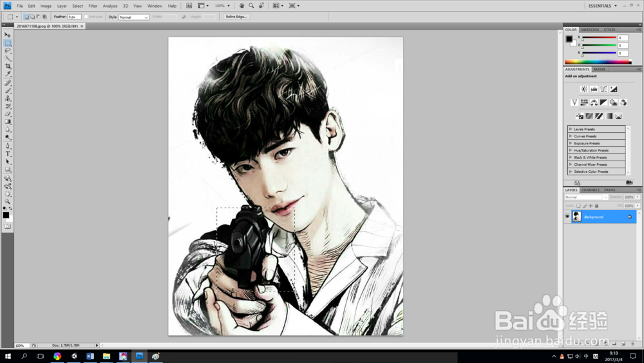Select the History Brush tool
The width and height of the screenshot is (644, 363).
tap(7, 106)
